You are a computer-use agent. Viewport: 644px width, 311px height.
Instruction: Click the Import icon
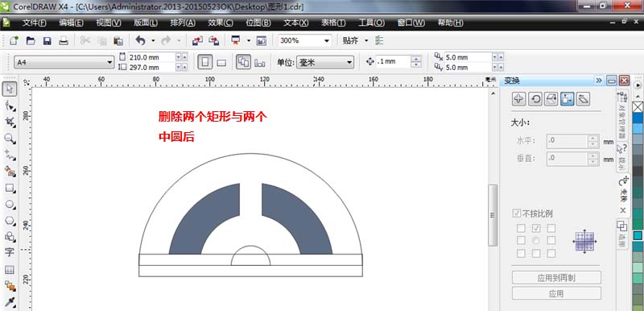pos(197,40)
